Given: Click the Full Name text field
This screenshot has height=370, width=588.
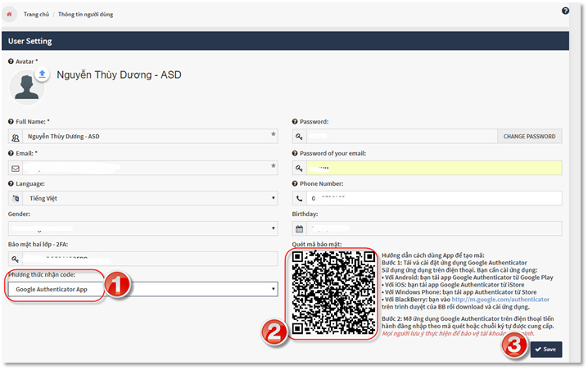Looking at the screenshot, I should [147, 137].
